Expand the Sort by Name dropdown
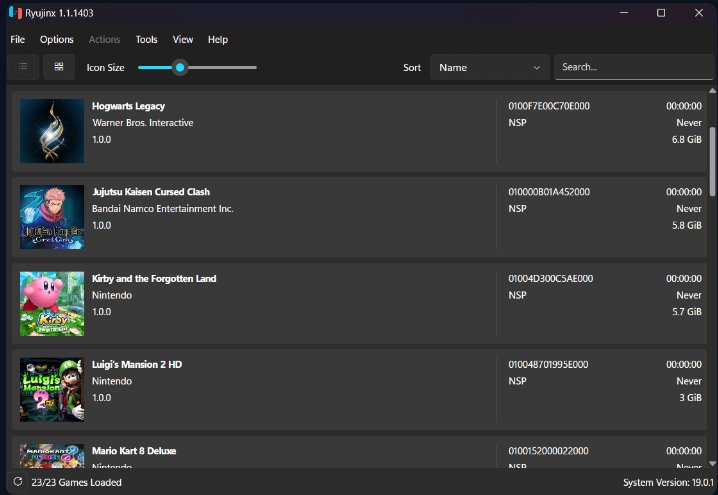The image size is (718, 495). click(490, 67)
